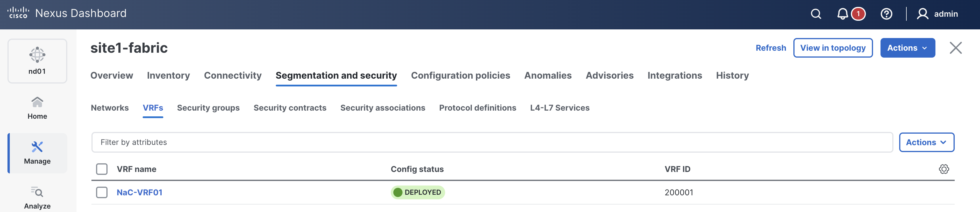Select the nd01 cluster globe icon
The image size is (980, 212).
pyautogui.click(x=37, y=55)
